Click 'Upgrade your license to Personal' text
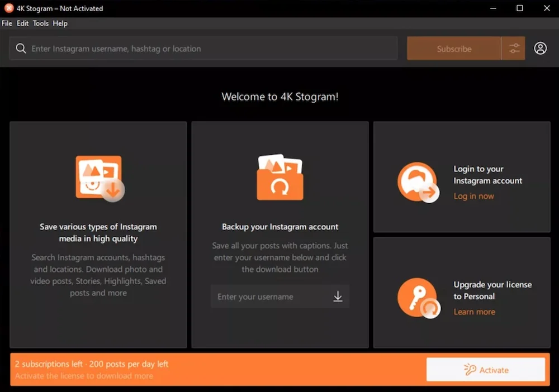The width and height of the screenshot is (559, 392). (x=492, y=290)
